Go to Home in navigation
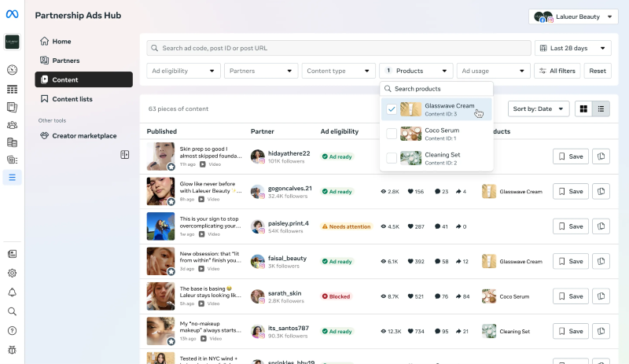Viewport: 629px width, 364px height. [83, 42]
